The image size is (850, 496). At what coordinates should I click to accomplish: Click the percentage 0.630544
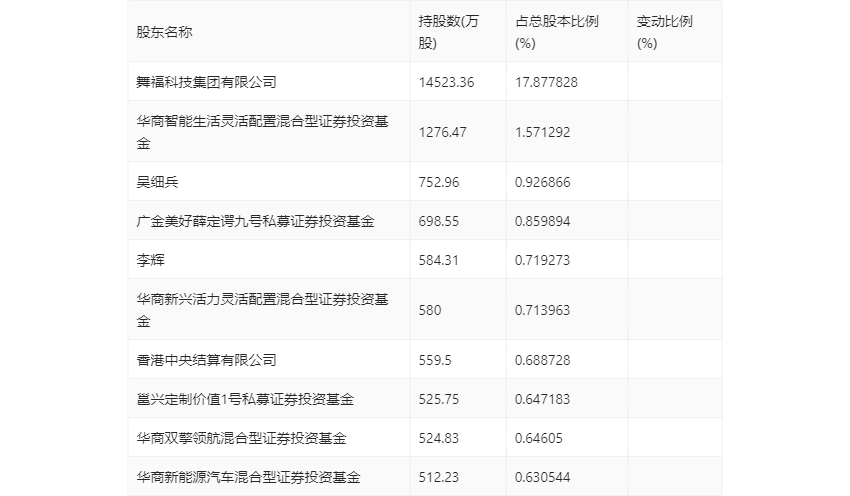pos(543,476)
